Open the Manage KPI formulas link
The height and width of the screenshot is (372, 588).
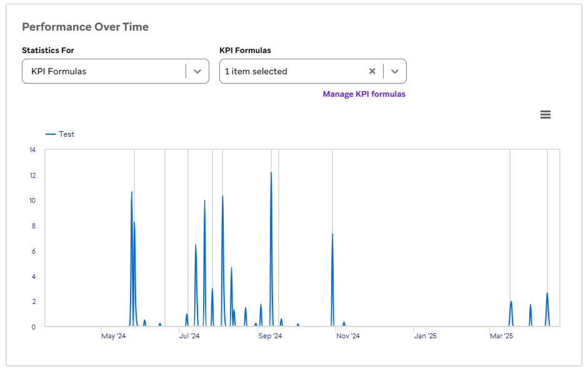pyautogui.click(x=364, y=94)
